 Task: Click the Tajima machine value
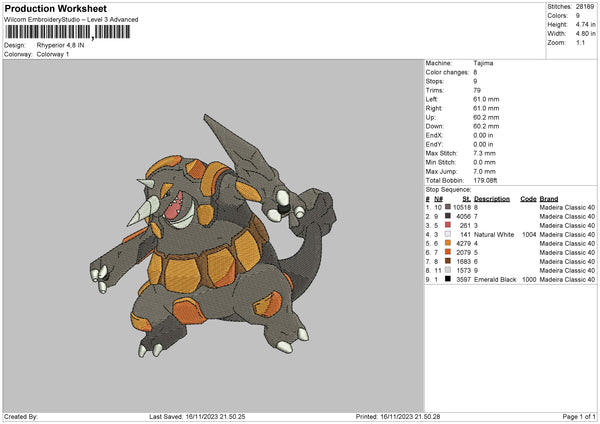[x=483, y=63]
